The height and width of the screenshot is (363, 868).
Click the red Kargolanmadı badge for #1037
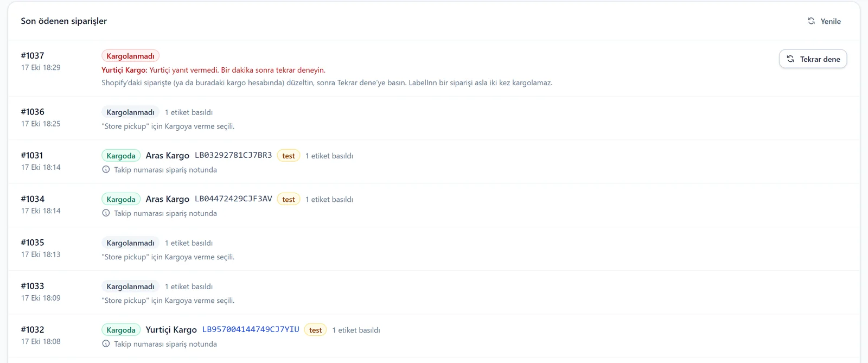[x=130, y=56]
